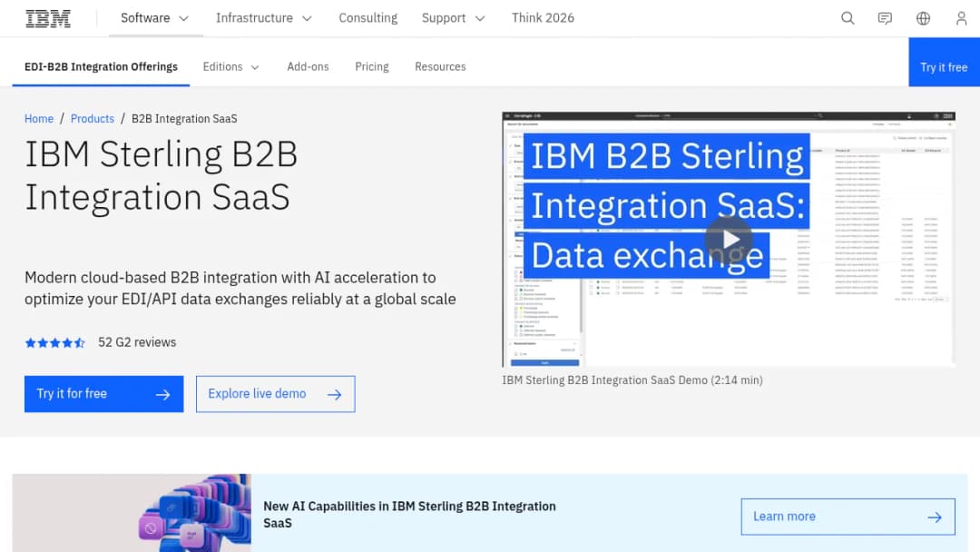The image size is (980, 552).
Task: Expand the Editions dropdown
Action: coord(230,67)
